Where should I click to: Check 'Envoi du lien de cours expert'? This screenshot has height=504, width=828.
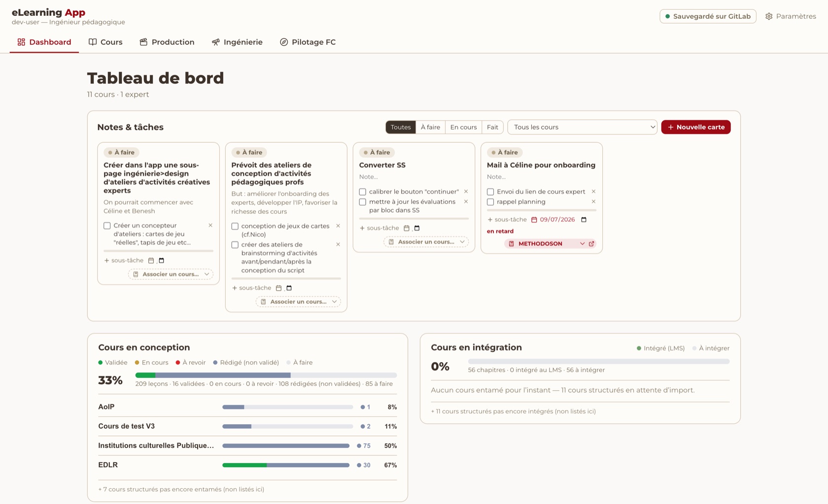coord(490,192)
